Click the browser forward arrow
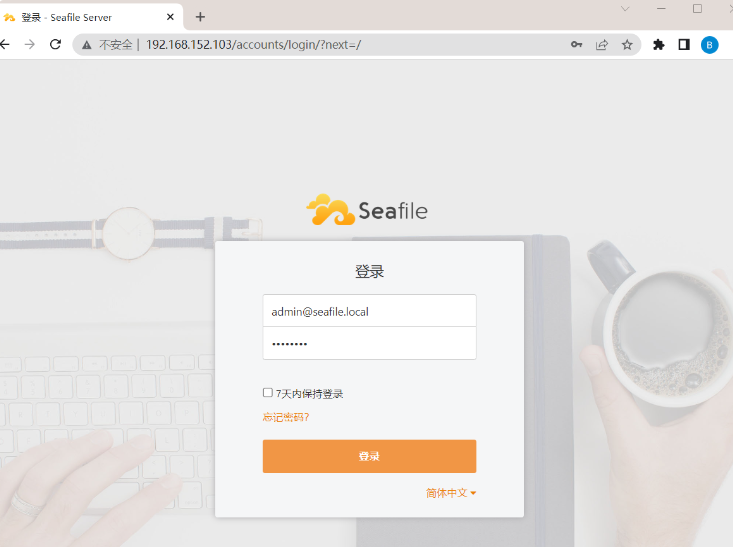733x547 pixels. pos(29,44)
